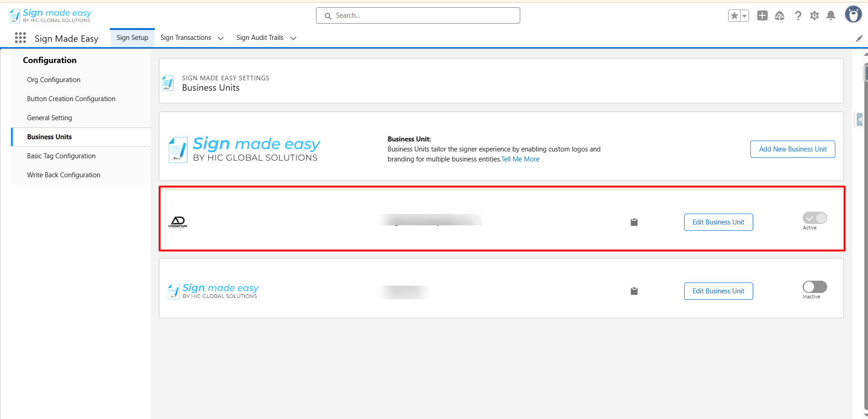The width and height of the screenshot is (868, 419).
Task: Click the Sign made easy logo in Inactive row
Action: [x=213, y=291]
